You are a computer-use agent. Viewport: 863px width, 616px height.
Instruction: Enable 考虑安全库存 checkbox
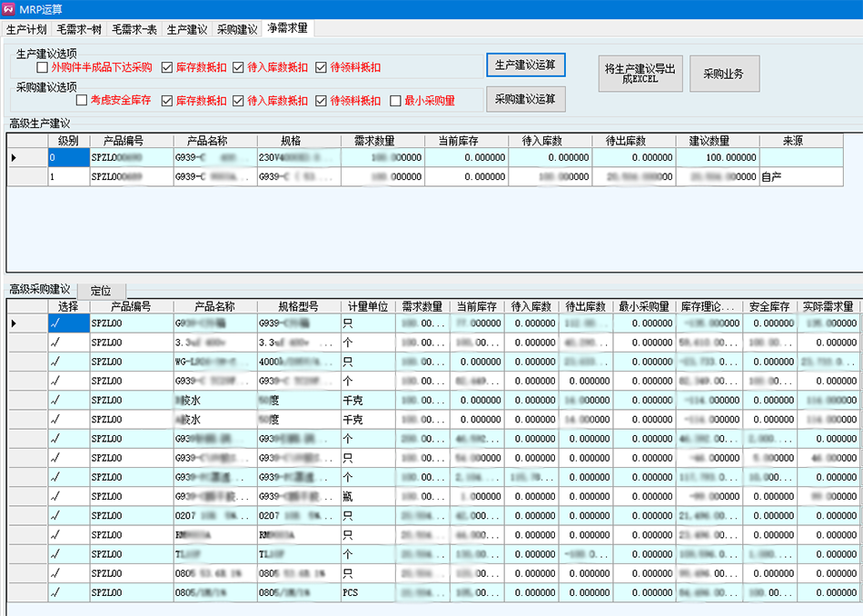pyautogui.click(x=82, y=101)
